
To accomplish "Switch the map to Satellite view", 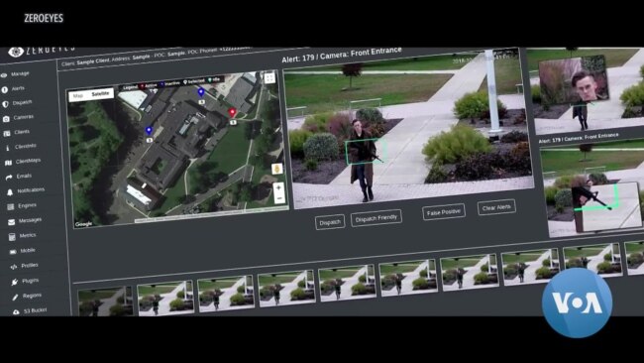I will click(x=101, y=94).
